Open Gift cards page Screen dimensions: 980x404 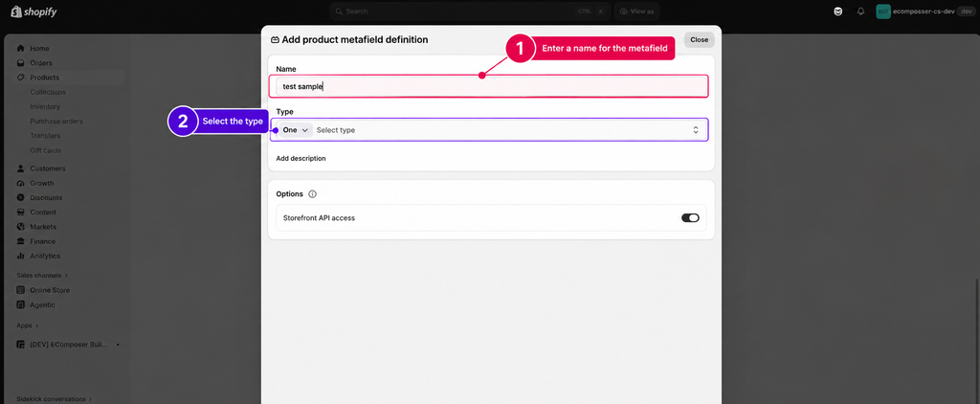(46, 150)
